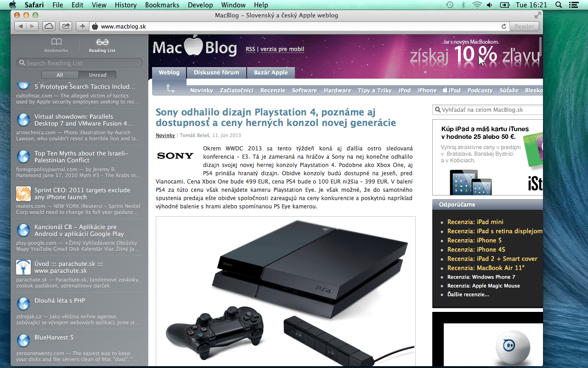Open the Začiatočníci navigation item
The width and height of the screenshot is (588, 368).
click(237, 91)
